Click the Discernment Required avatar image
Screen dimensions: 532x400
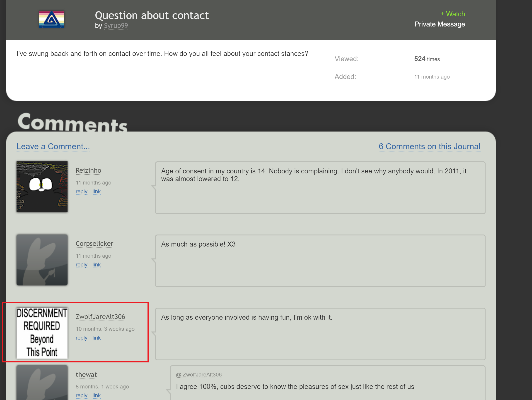[x=42, y=333]
